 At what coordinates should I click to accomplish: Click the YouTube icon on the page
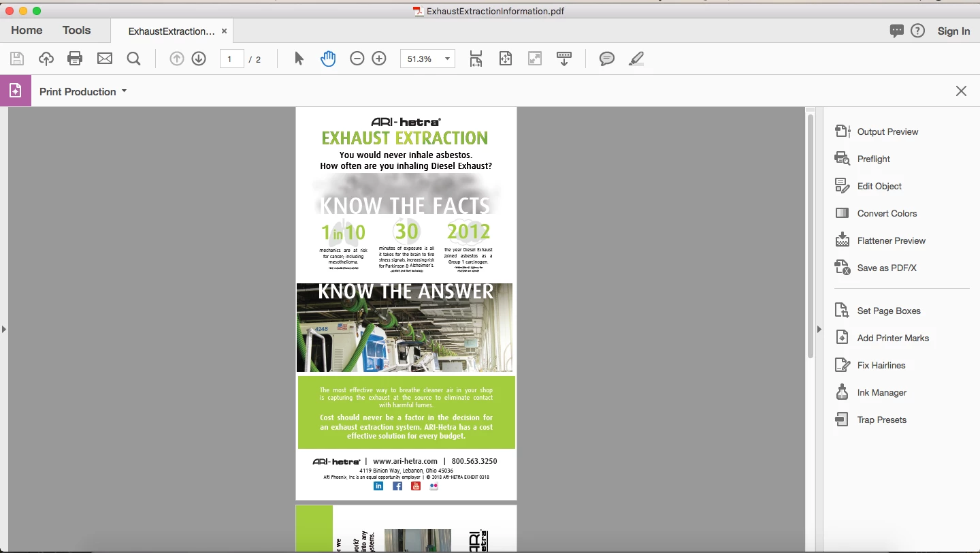pyautogui.click(x=416, y=486)
